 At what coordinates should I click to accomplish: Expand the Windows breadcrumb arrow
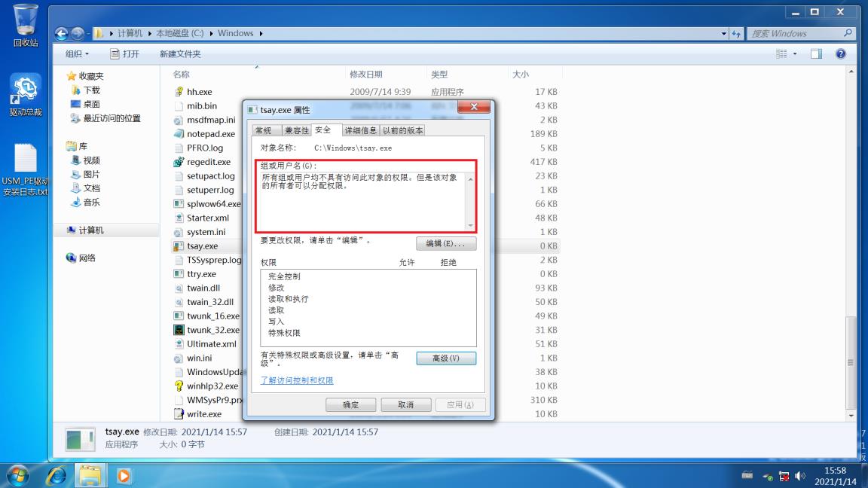[x=261, y=34]
